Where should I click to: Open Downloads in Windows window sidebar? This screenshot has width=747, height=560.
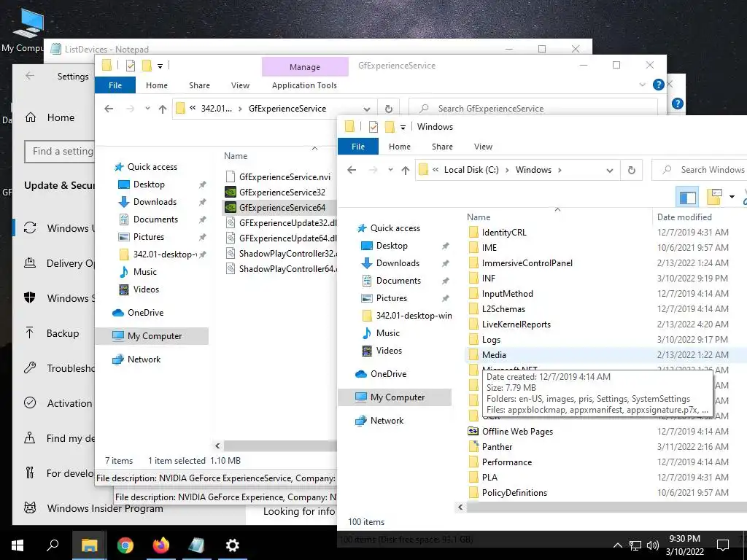398,262
